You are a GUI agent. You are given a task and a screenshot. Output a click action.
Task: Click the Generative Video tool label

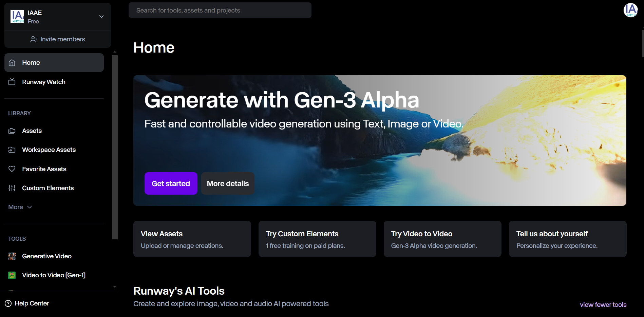(47, 256)
